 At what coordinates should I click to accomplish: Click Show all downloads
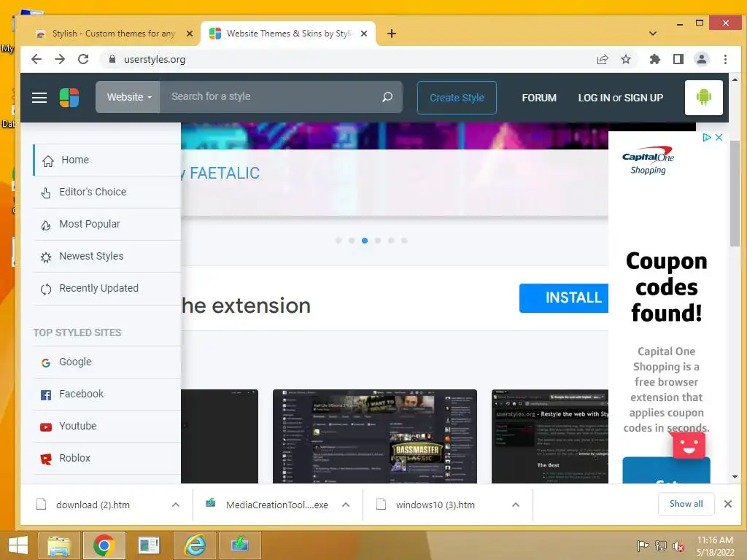click(x=686, y=504)
